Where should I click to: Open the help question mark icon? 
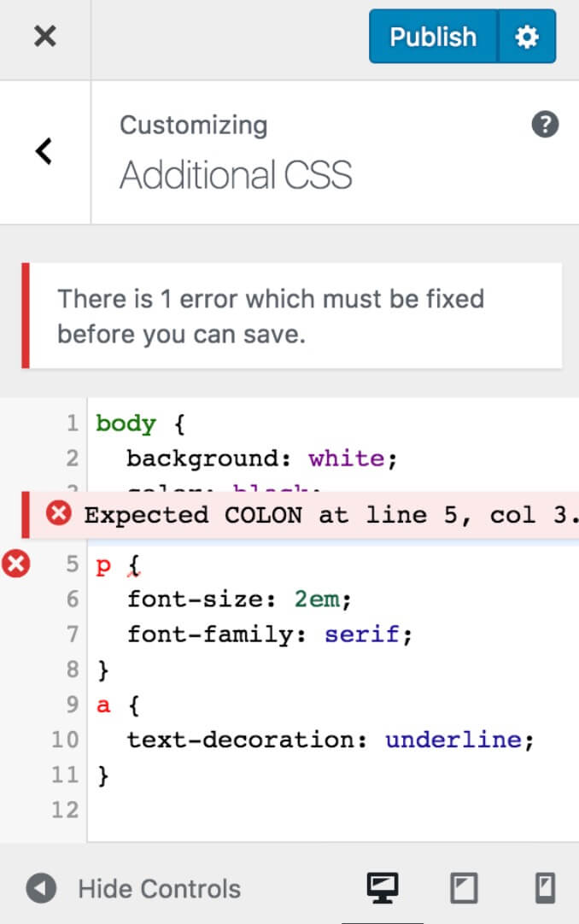click(545, 125)
